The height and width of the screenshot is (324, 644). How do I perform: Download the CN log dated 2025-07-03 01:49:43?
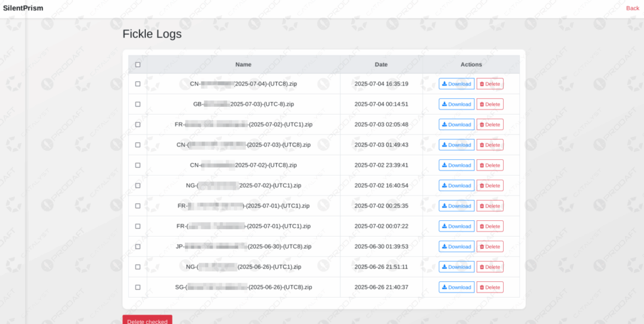point(457,145)
